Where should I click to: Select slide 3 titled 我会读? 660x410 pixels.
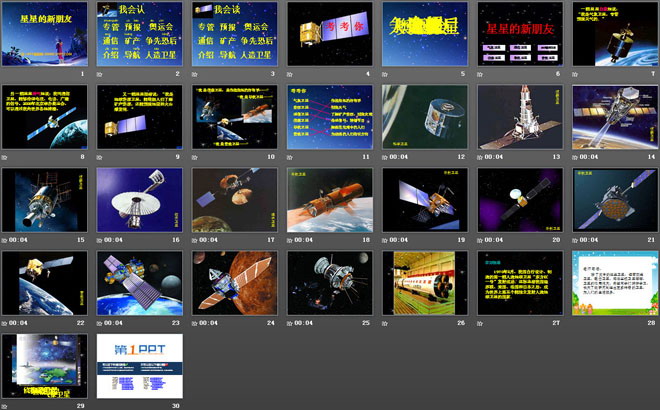click(x=235, y=34)
